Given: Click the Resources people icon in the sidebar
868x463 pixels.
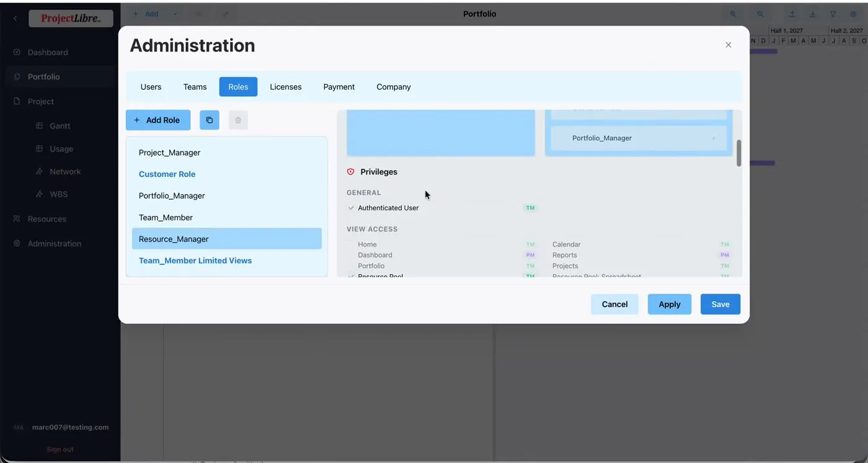Looking at the screenshot, I should (x=17, y=218).
